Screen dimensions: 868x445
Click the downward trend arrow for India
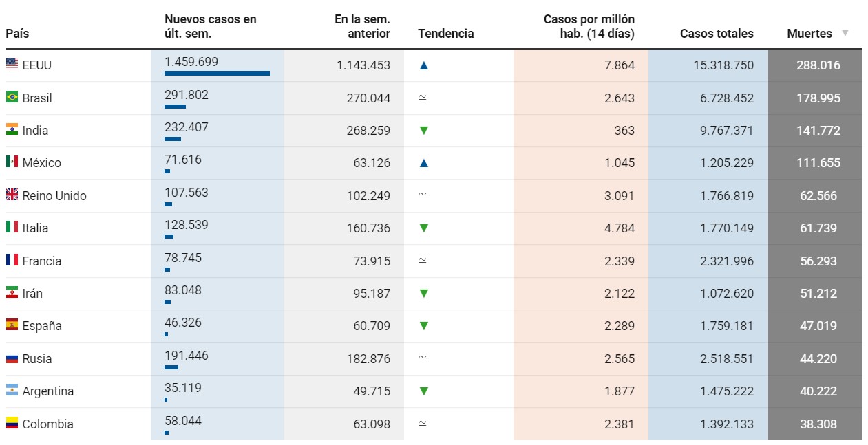tap(424, 131)
